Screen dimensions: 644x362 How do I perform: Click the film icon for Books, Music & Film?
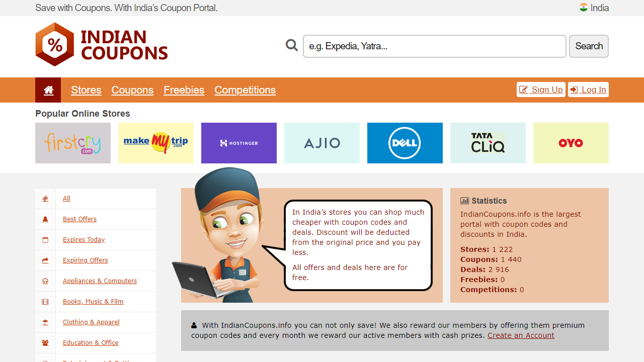(x=45, y=302)
